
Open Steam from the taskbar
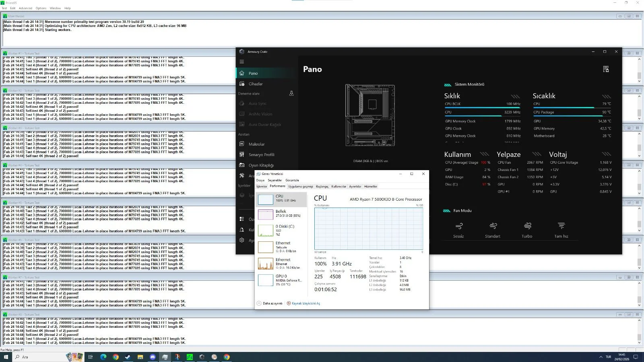point(128,357)
